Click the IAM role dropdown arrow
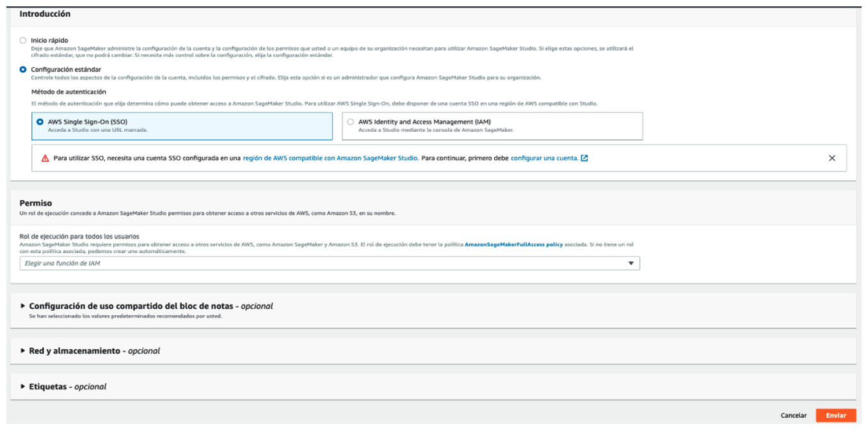The image size is (868, 431). pos(631,263)
